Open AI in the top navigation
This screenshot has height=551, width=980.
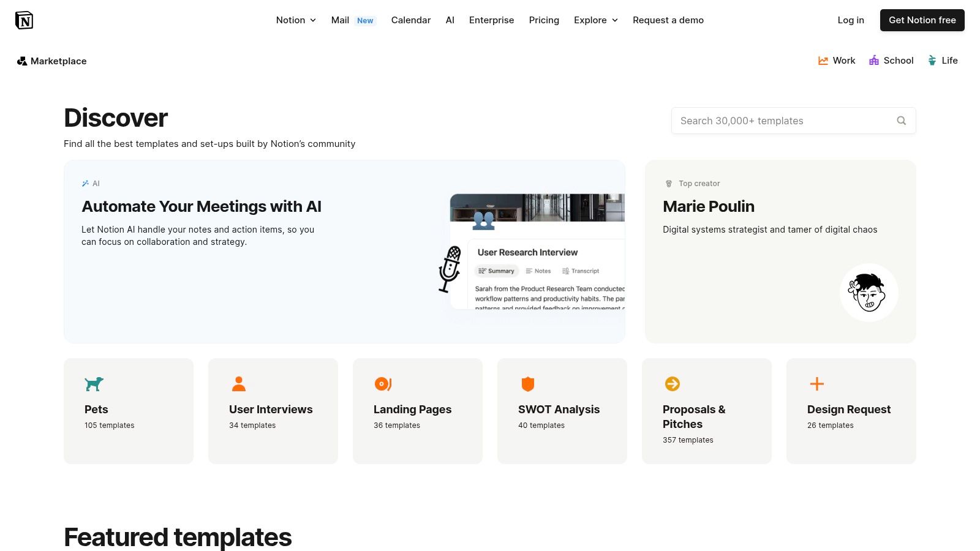(450, 20)
